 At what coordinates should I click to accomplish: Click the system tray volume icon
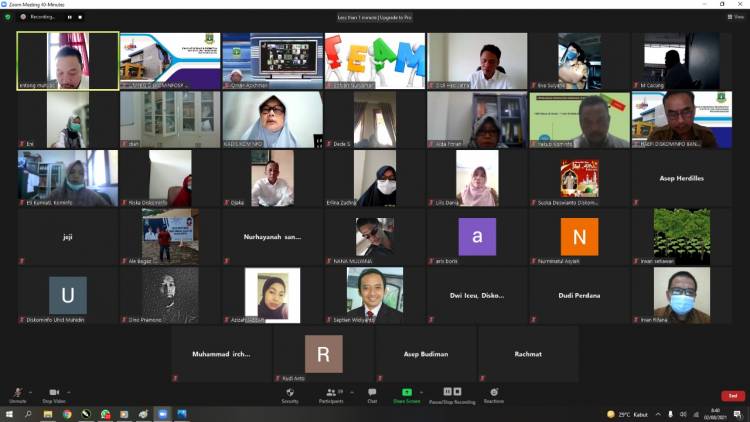pos(683,414)
